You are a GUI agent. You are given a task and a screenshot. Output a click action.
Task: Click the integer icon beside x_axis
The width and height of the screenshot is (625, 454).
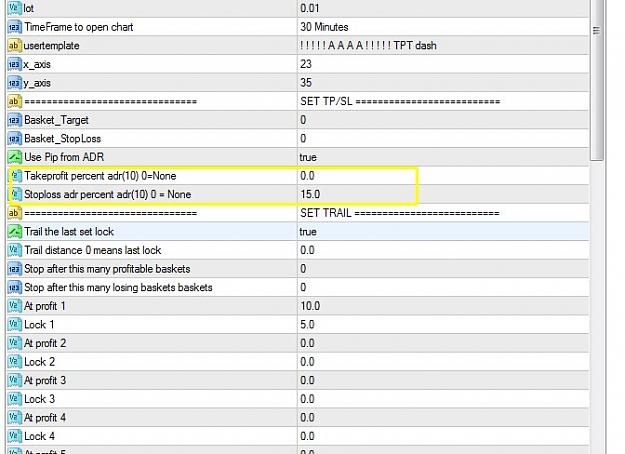14,64
